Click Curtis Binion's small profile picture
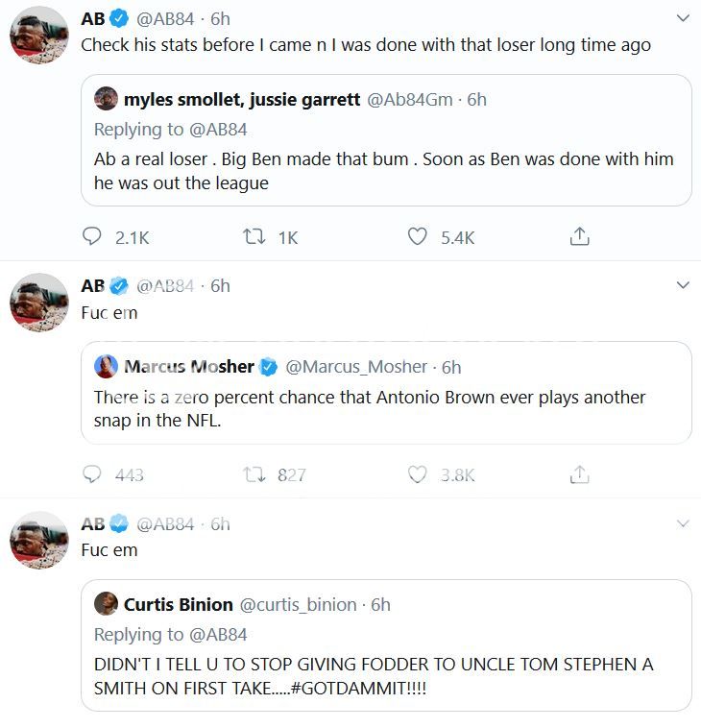Viewport: 701px width, 728px height. [106, 604]
